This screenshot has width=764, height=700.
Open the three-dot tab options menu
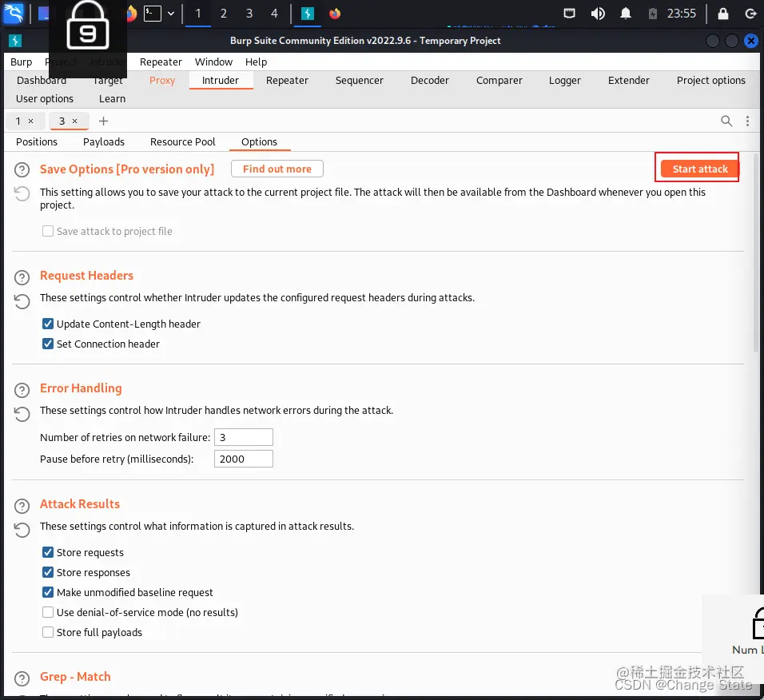[747, 121]
